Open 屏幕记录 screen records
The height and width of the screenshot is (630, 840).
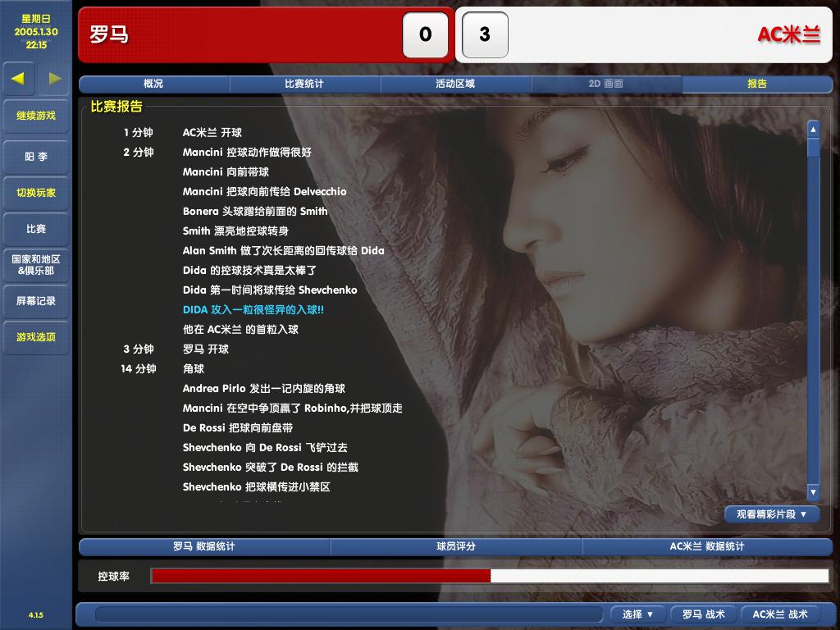click(36, 301)
